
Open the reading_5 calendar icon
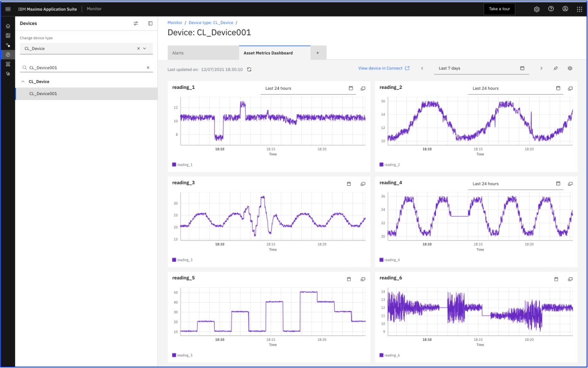point(349,279)
